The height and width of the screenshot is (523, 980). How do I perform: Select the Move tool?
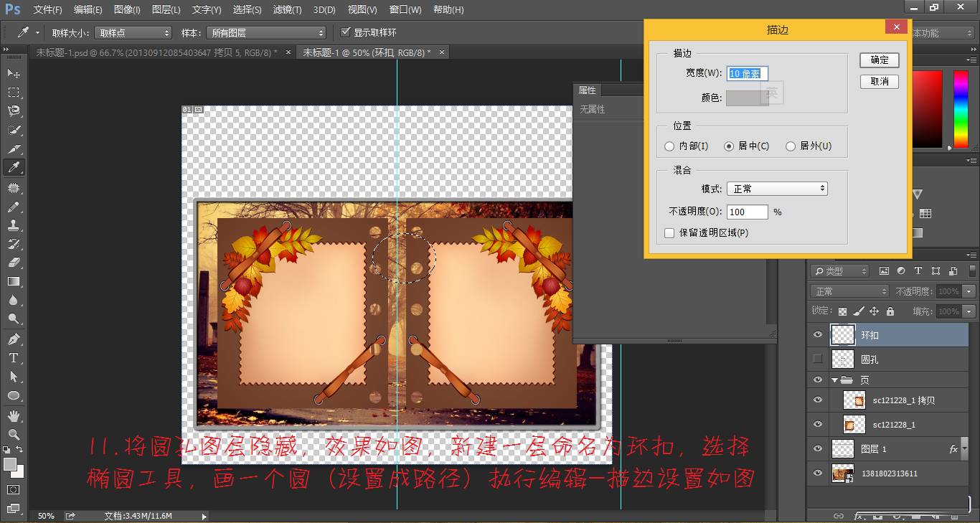pos(14,74)
